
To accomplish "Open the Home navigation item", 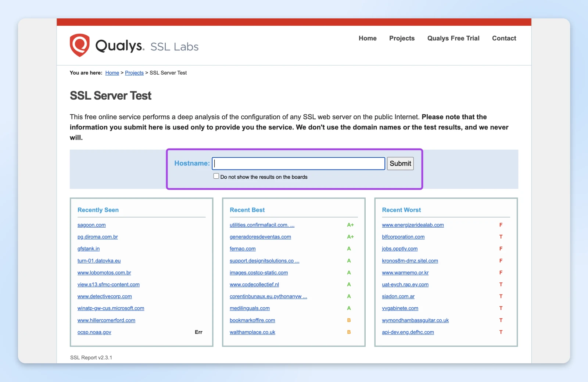I will (367, 38).
